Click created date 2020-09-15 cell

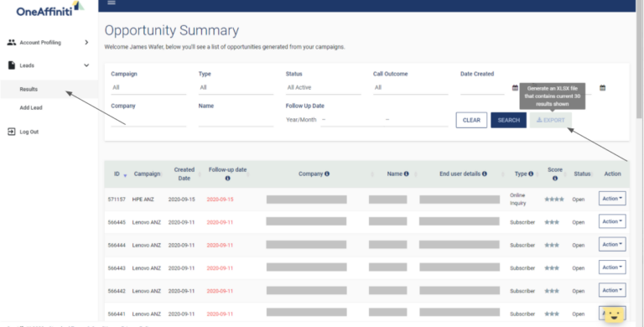tap(181, 200)
